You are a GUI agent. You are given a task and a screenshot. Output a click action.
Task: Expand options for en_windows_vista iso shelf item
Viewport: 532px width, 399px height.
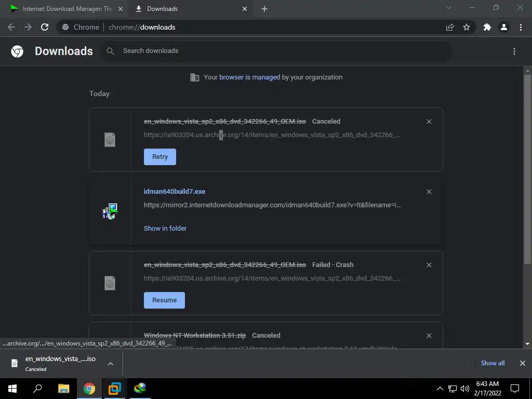tap(110, 364)
